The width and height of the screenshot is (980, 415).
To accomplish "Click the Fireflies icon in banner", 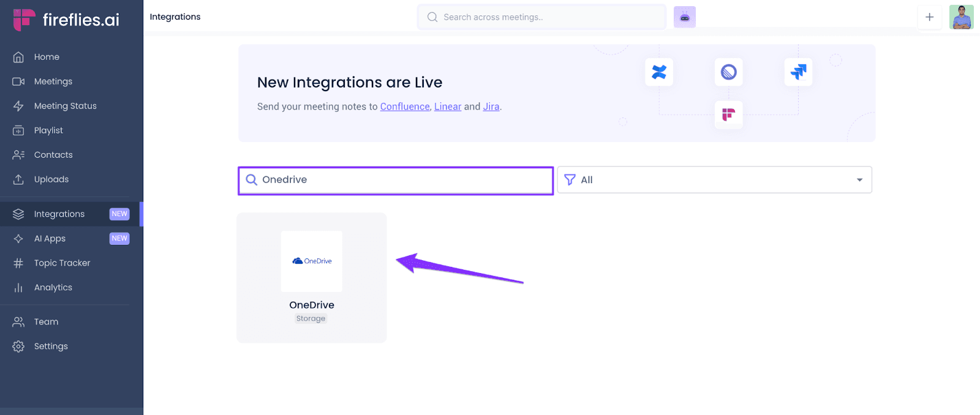I will point(729,114).
